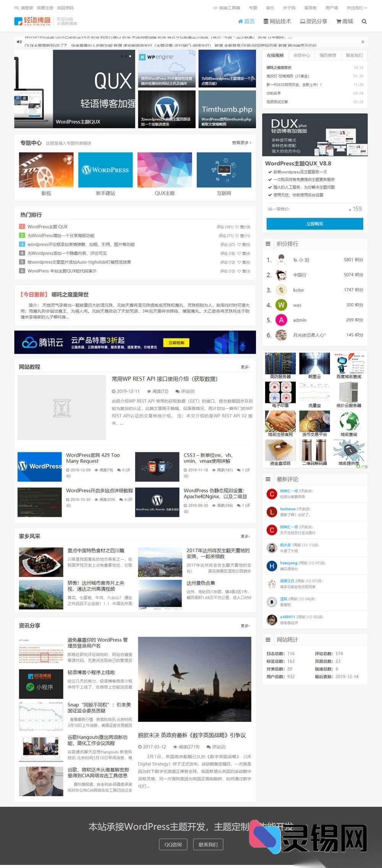Click the yellow 立即抢购 button on Tencent Cloud banner

click(x=176, y=343)
